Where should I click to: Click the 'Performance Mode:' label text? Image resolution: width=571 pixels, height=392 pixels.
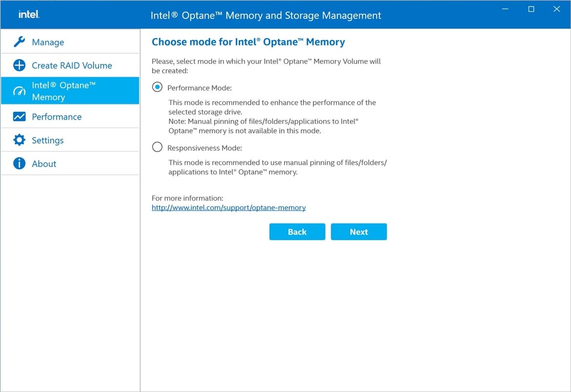pos(200,88)
